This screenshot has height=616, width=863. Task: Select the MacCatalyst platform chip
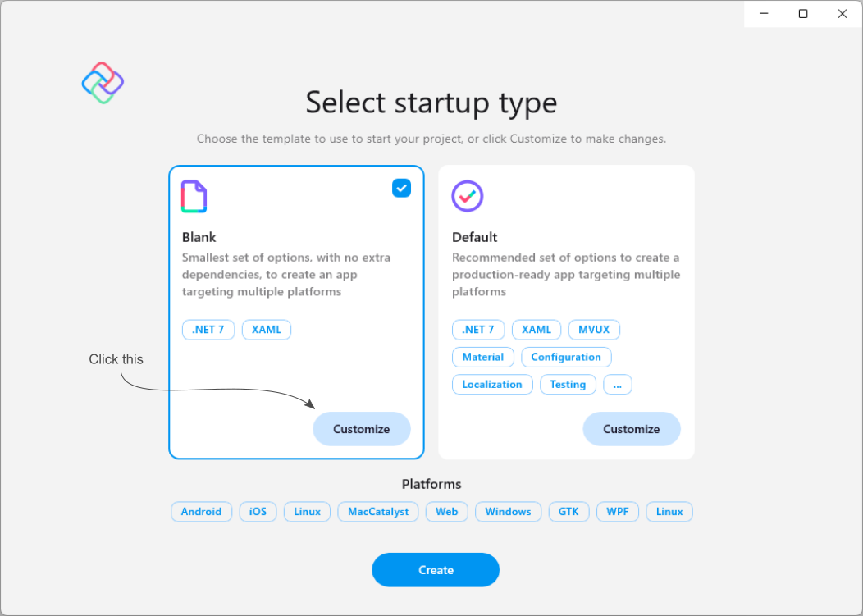tap(377, 512)
